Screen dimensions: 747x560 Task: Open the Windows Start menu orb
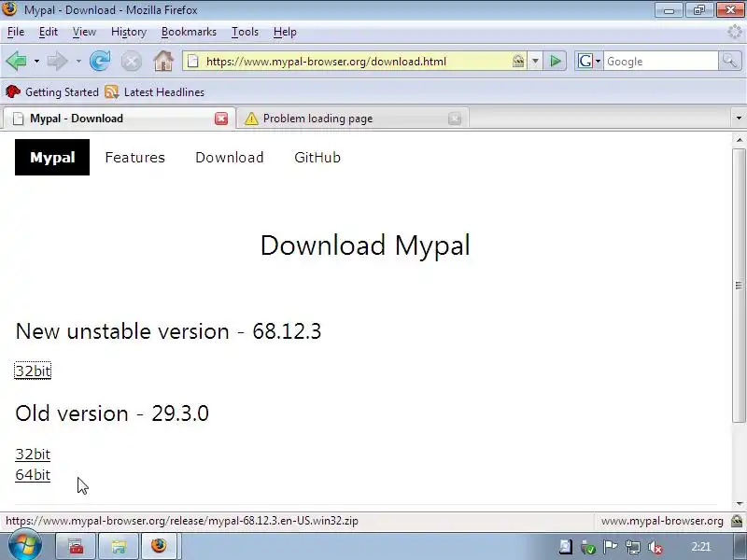click(24, 546)
